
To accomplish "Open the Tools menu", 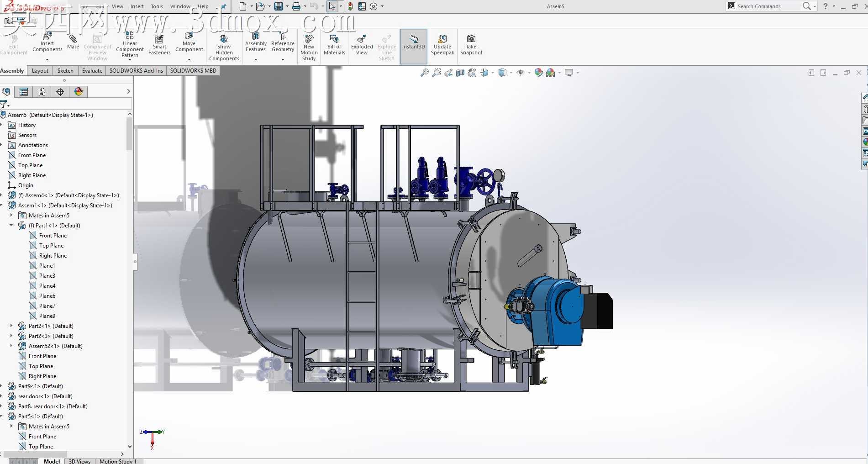I will pyautogui.click(x=157, y=6).
